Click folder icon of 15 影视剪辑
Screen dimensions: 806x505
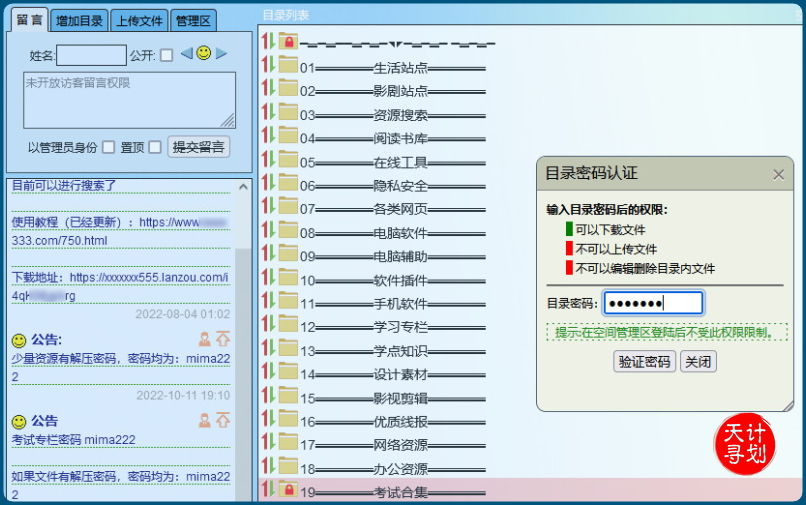pos(288,395)
